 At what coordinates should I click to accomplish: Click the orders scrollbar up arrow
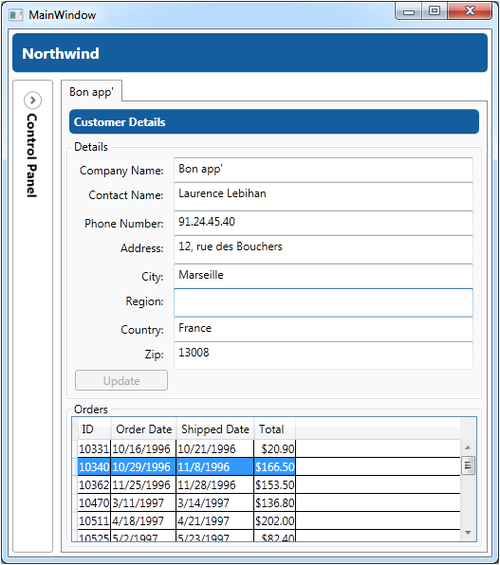(468, 448)
